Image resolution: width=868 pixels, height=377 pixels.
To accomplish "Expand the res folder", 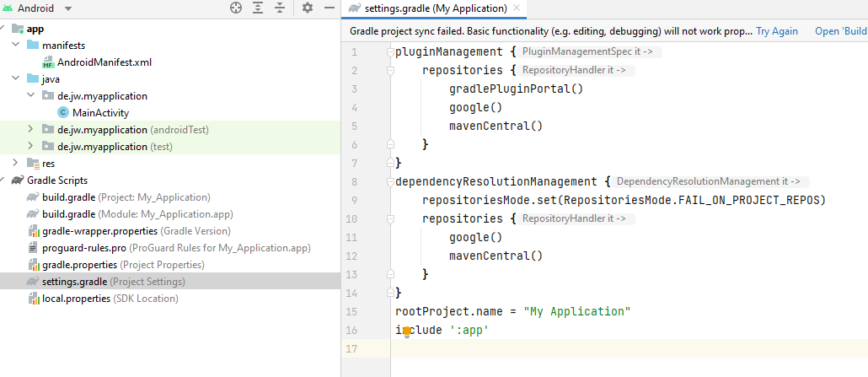I will tap(15, 163).
